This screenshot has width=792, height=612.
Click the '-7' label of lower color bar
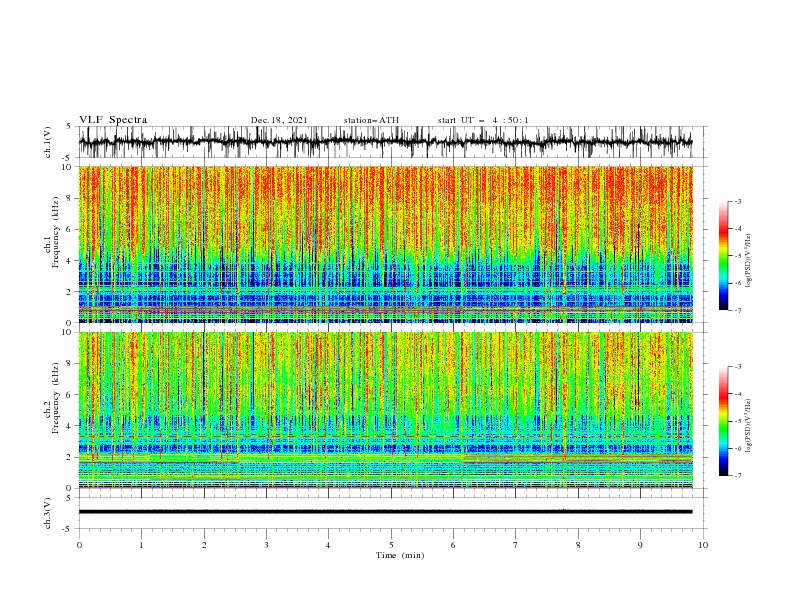(x=737, y=476)
